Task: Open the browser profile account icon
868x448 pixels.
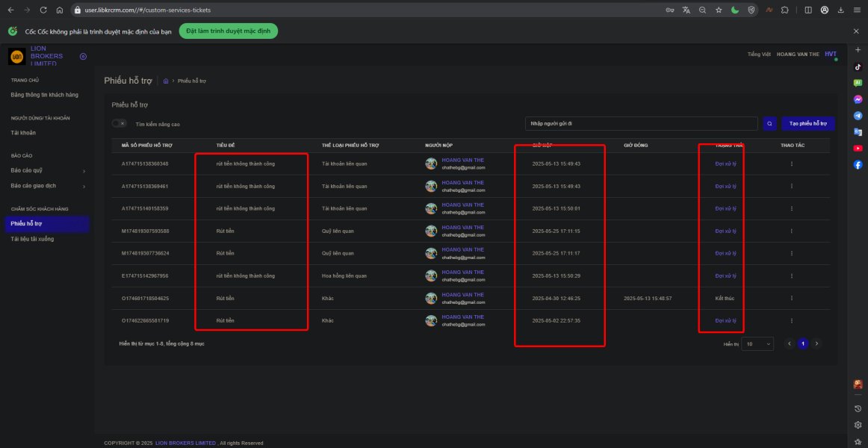Action: point(824,10)
